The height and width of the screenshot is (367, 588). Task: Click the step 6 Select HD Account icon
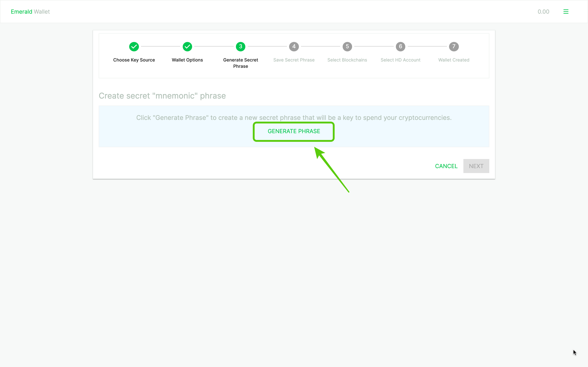(400, 46)
